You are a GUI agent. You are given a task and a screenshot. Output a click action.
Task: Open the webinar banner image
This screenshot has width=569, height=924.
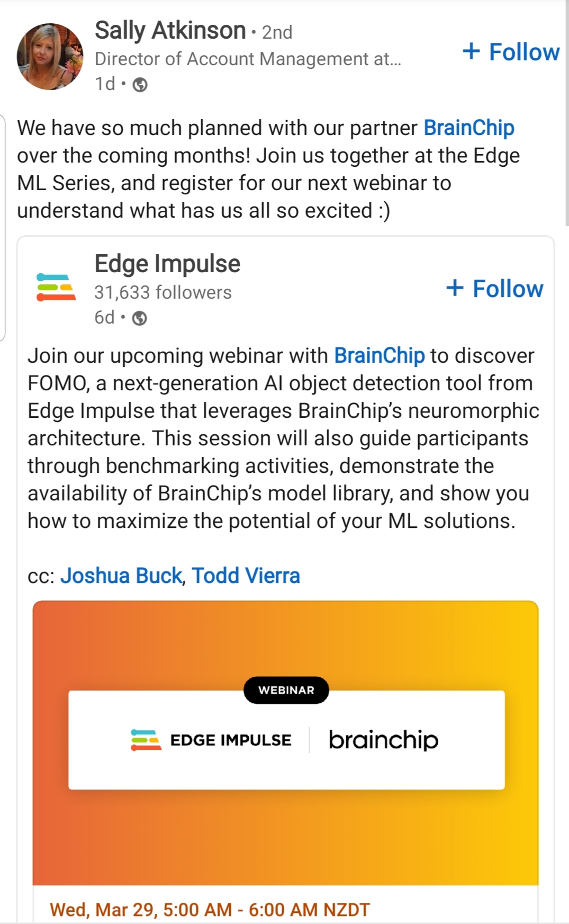[x=285, y=743]
